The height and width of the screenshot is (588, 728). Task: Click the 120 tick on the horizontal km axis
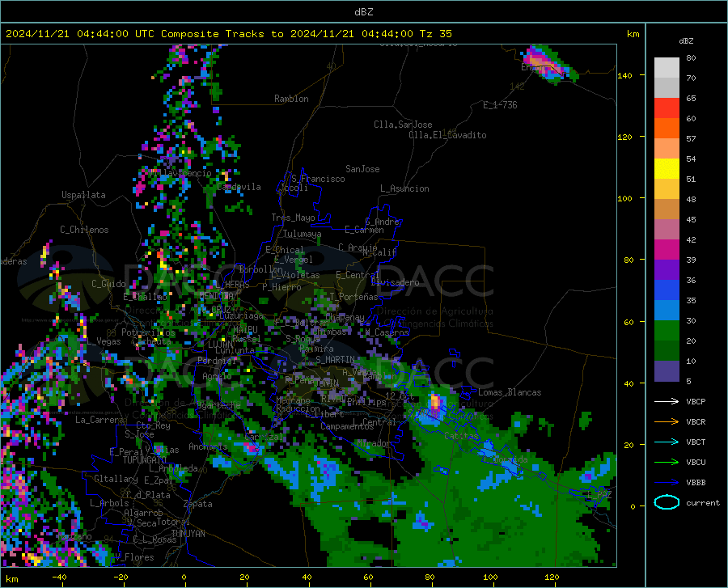pyautogui.click(x=552, y=577)
